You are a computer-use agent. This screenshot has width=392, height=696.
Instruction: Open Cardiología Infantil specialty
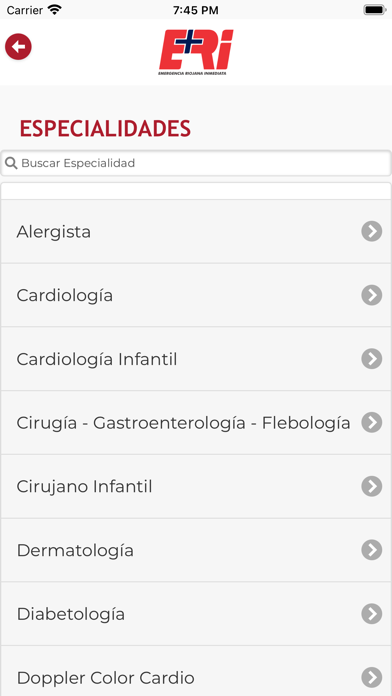click(196, 359)
